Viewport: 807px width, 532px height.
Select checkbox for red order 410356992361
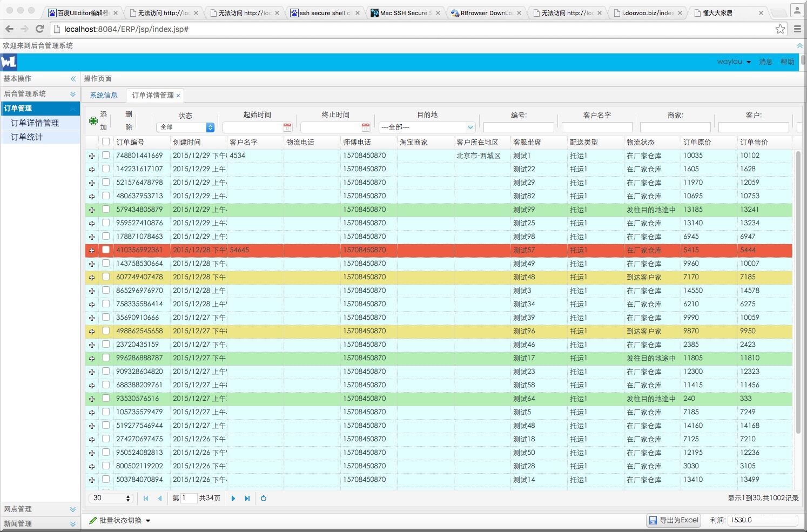pyautogui.click(x=106, y=250)
